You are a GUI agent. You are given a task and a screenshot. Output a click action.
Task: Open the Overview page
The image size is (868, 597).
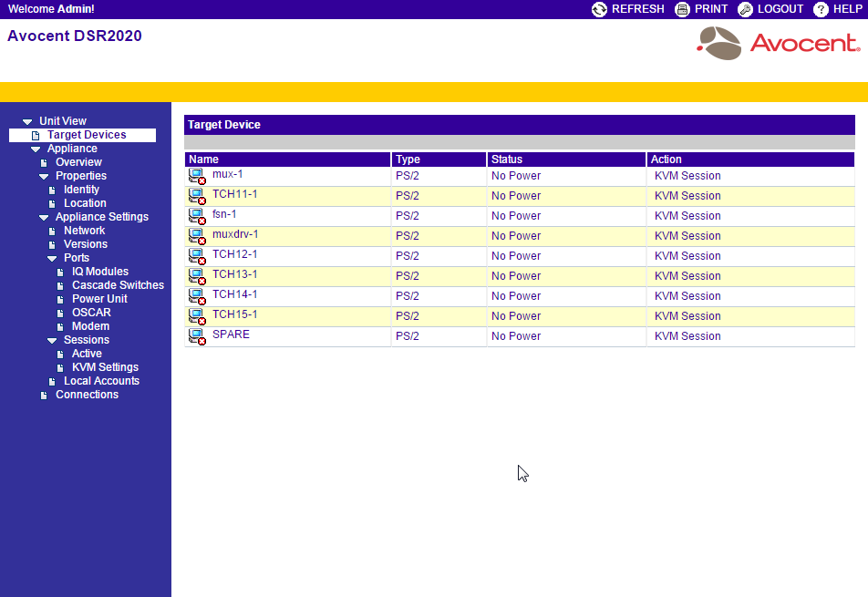(78, 162)
